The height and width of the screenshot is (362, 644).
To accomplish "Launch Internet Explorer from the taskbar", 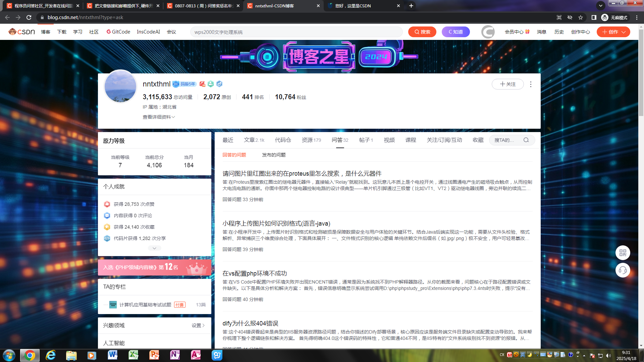I will pyautogui.click(x=51, y=355).
